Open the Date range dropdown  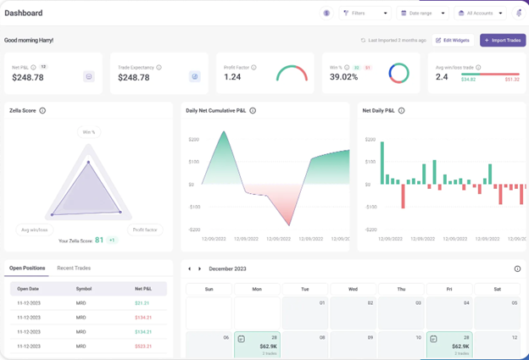click(423, 13)
